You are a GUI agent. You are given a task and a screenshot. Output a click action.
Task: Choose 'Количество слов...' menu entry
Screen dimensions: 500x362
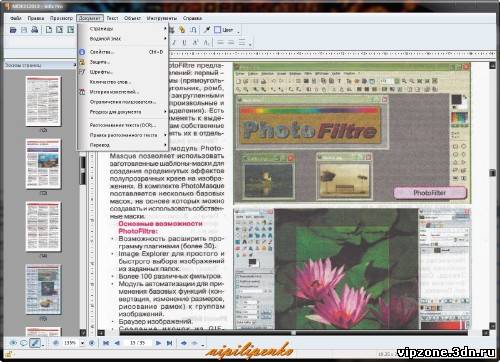(123, 82)
